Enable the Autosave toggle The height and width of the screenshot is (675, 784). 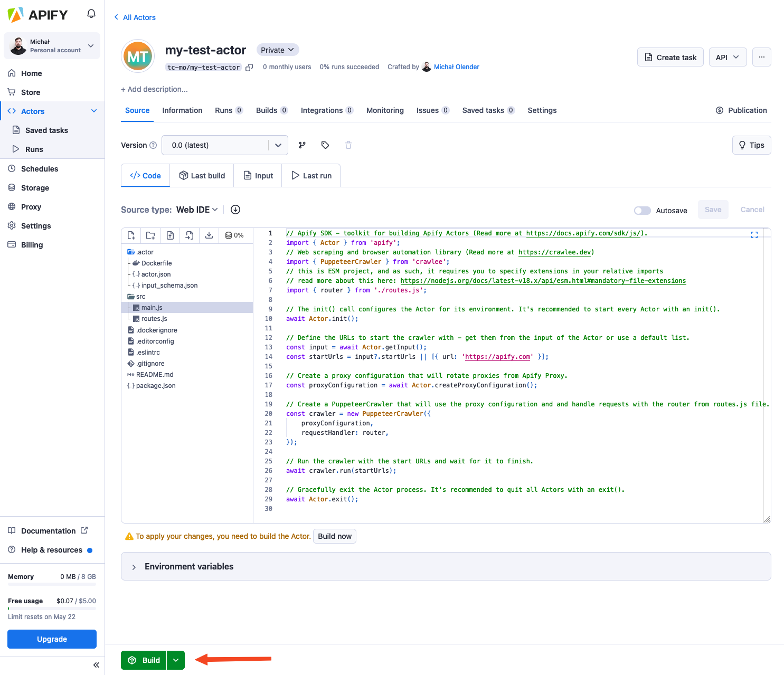coord(642,210)
